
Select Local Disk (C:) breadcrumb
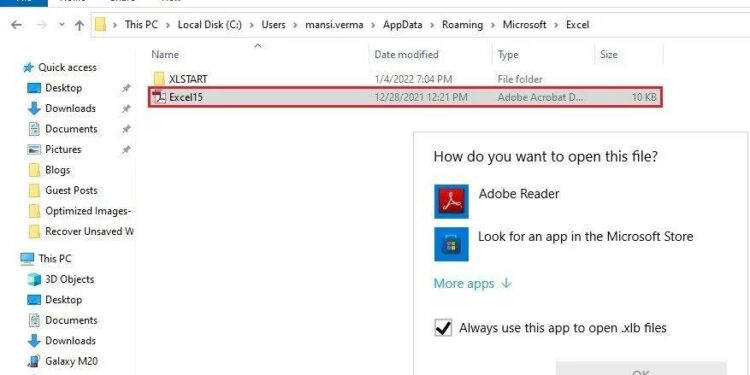point(210,24)
